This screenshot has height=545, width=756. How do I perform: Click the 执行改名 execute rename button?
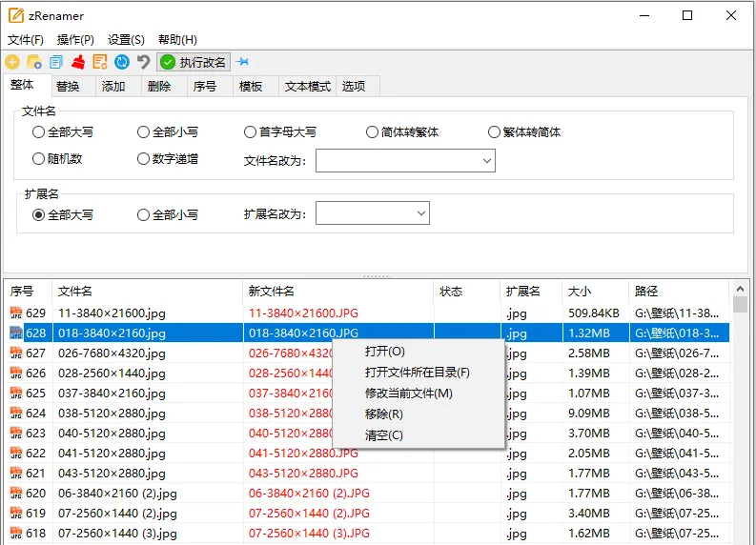(194, 62)
